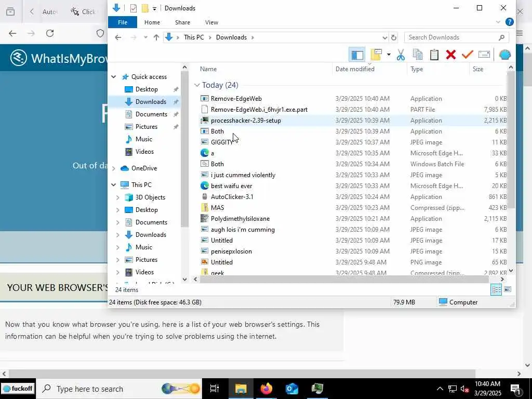Click the quick access Properties checkbox icon
This screenshot has height=399, width=532.
pyautogui.click(x=134, y=8)
